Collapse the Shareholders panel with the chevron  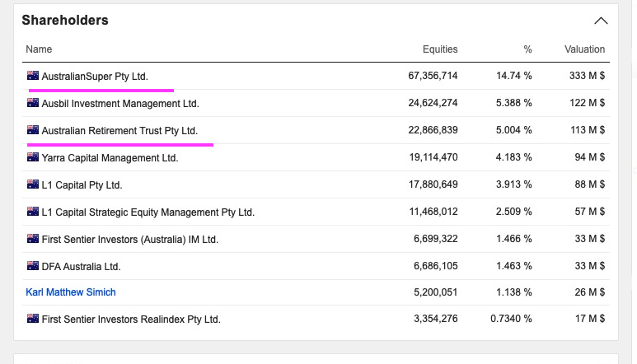(601, 21)
